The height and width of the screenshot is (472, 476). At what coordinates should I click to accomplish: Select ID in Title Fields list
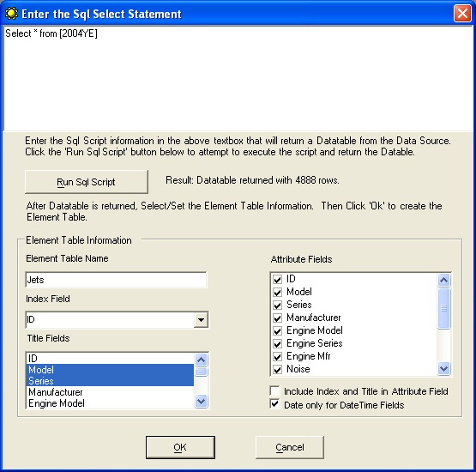click(110, 359)
